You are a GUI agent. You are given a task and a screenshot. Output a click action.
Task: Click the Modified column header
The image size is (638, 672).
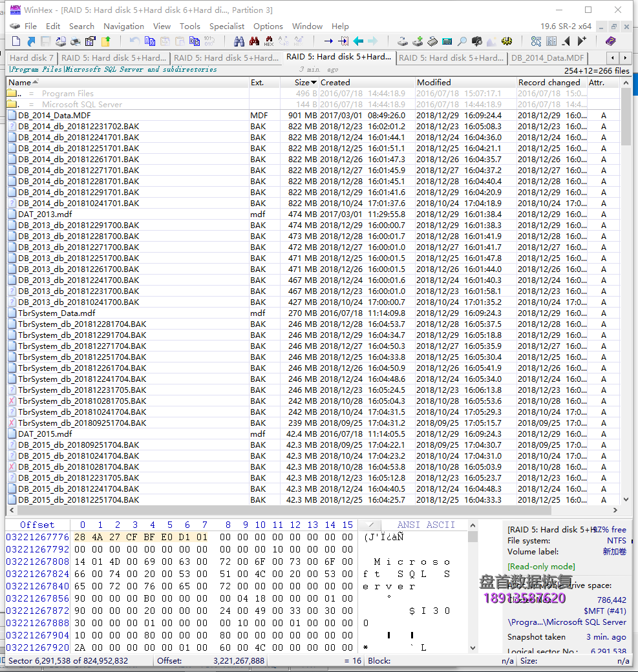[465, 82]
